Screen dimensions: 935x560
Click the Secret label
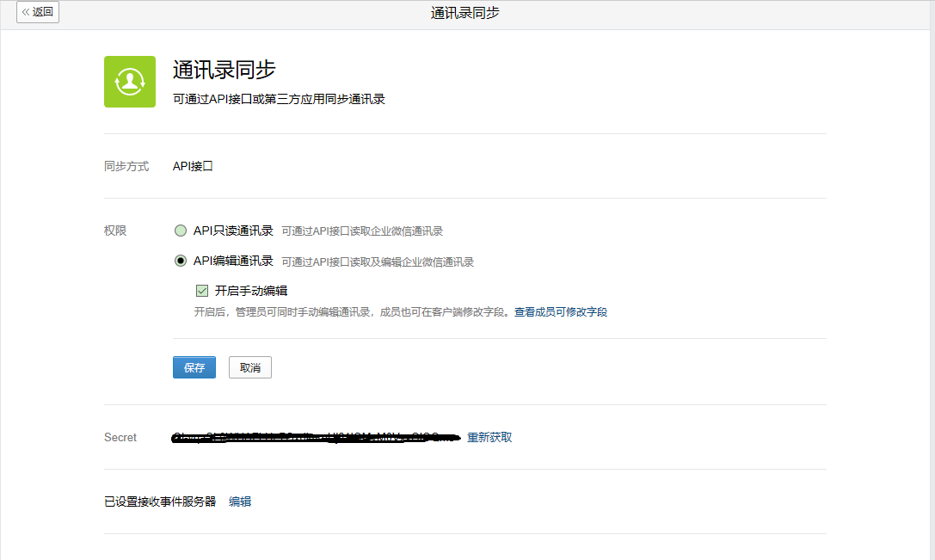pos(120,437)
